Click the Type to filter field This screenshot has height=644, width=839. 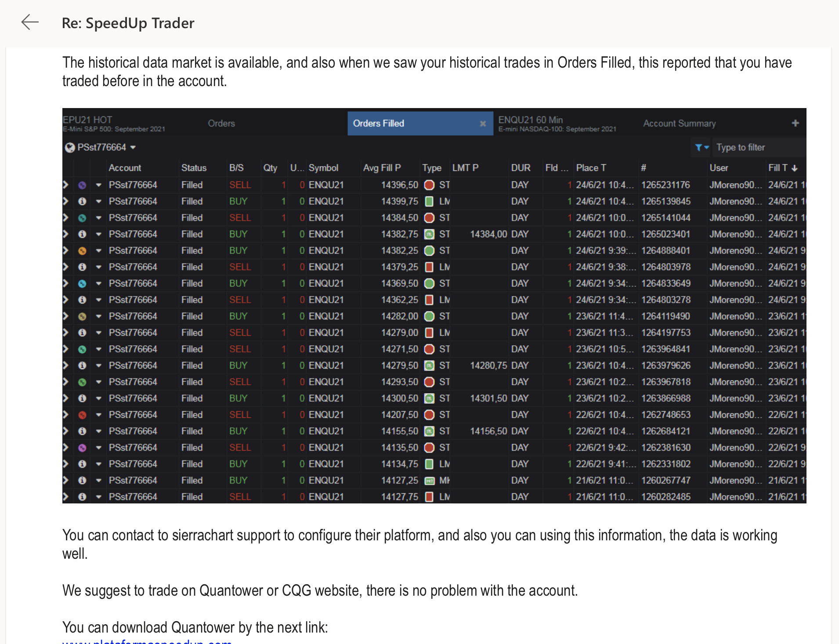(758, 148)
